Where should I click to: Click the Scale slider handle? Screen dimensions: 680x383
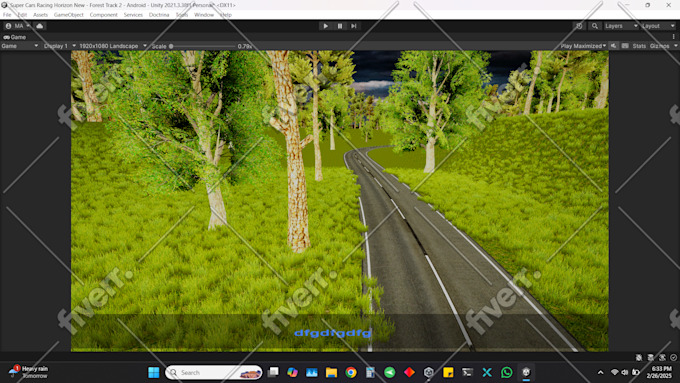[171, 46]
